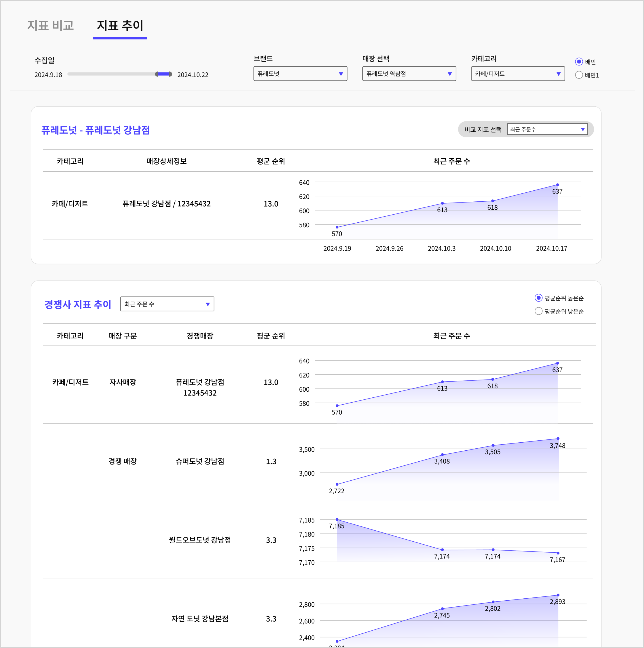Click the 570 data point in top chart
The height and width of the screenshot is (648, 644).
[x=337, y=227]
